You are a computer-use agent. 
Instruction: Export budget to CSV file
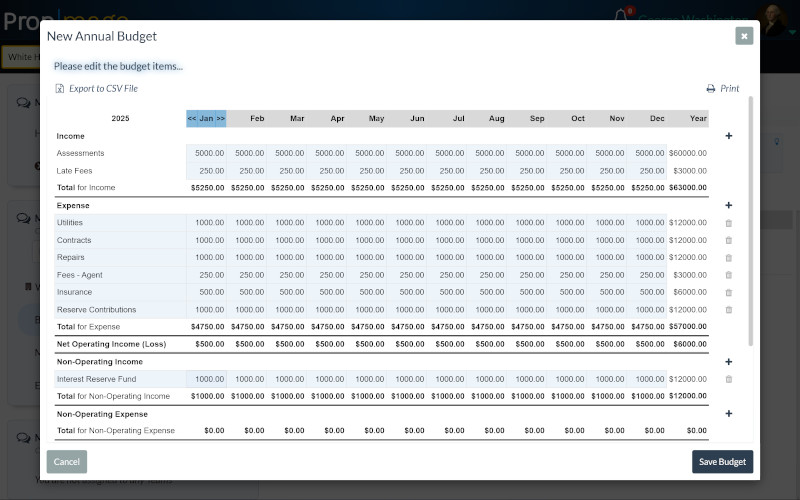(97, 89)
